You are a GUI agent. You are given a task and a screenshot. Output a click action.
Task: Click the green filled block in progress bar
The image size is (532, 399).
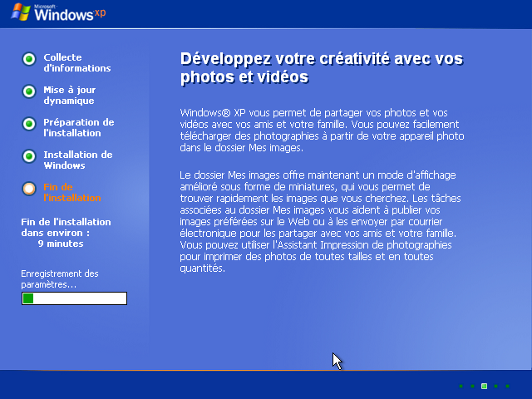28,298
